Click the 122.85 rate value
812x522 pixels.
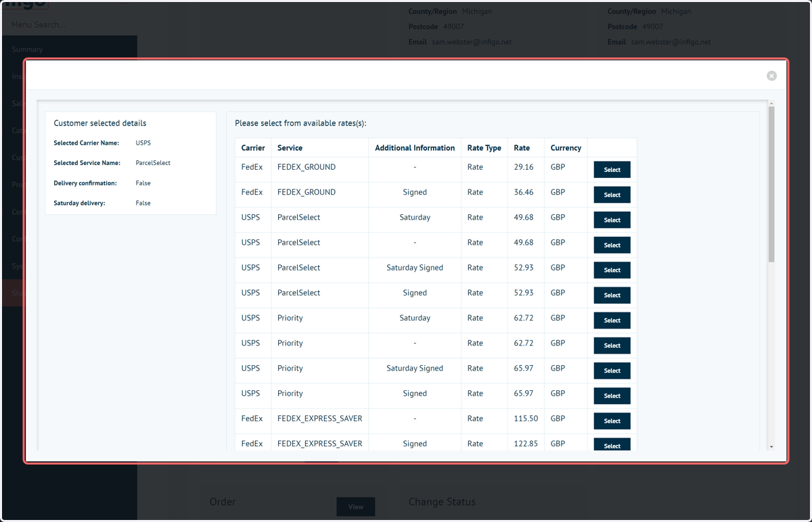click(526, 444)
